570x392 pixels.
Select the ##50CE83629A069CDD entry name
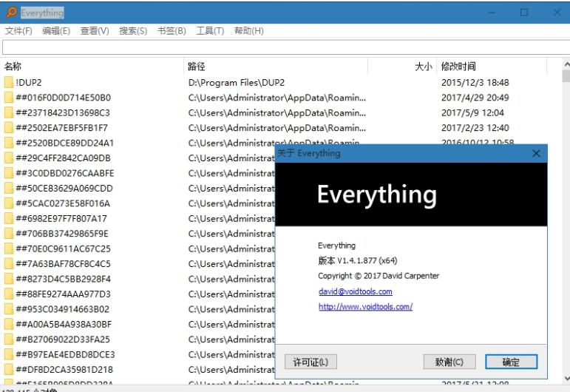[x=64, y=188]
